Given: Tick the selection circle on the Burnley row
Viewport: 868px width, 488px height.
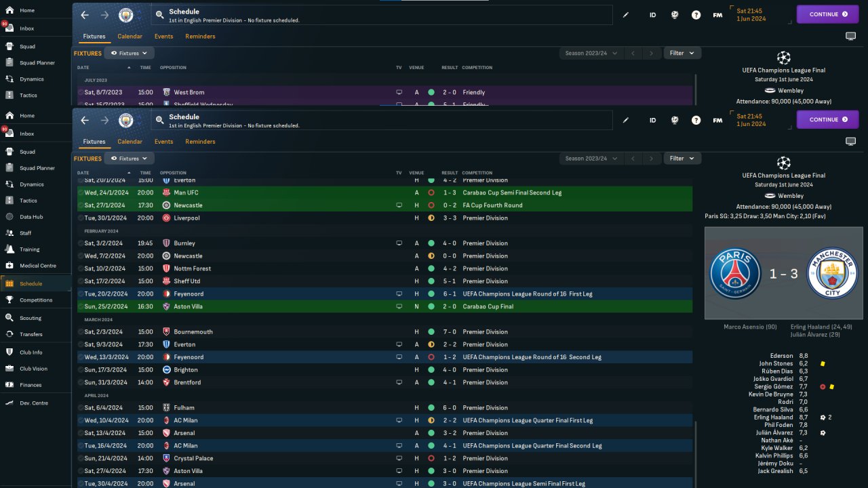Looking at the screenshot, I should tap(81, 243).
